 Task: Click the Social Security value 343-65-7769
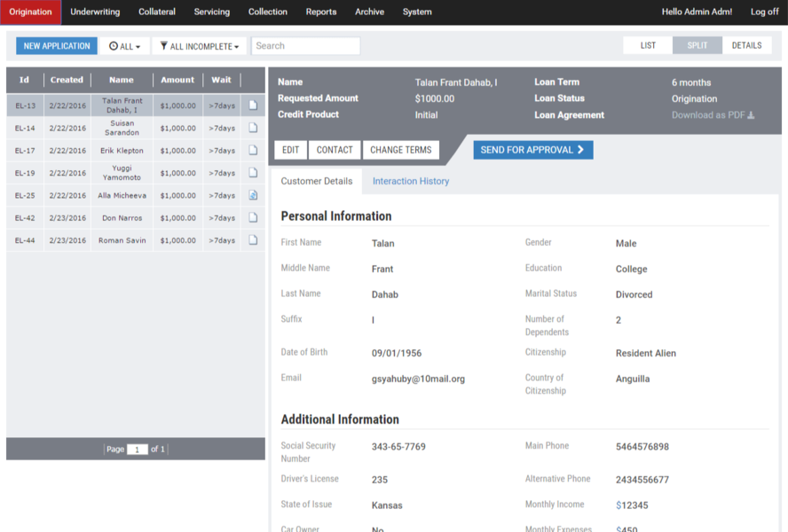(398, 447)
